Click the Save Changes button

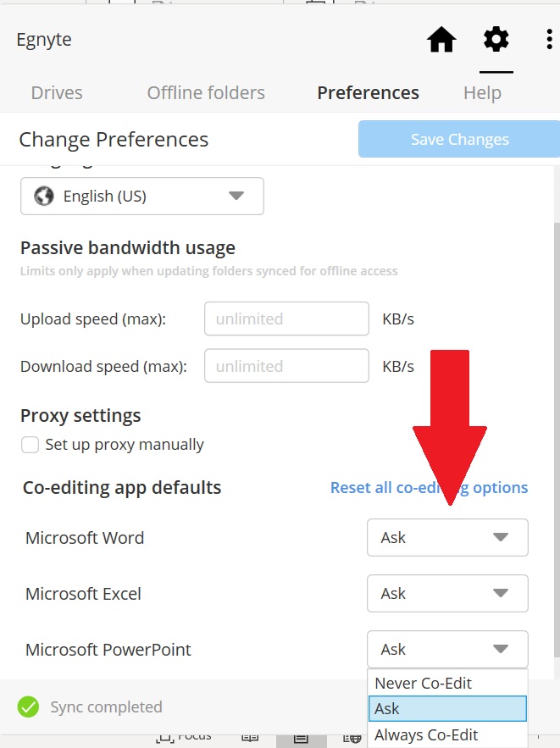tap(459, 140)
